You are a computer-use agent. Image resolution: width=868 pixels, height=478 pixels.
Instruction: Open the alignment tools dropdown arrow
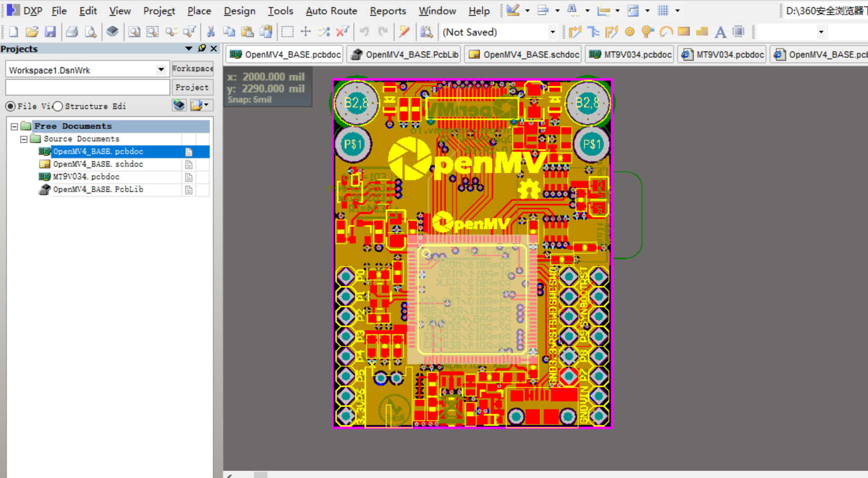pyautogui.click(x=557, y=11)
